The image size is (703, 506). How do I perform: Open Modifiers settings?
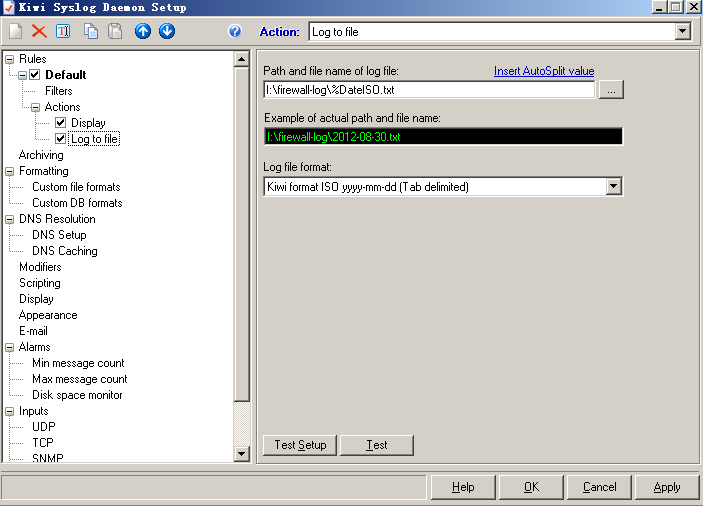pos(40,267)
